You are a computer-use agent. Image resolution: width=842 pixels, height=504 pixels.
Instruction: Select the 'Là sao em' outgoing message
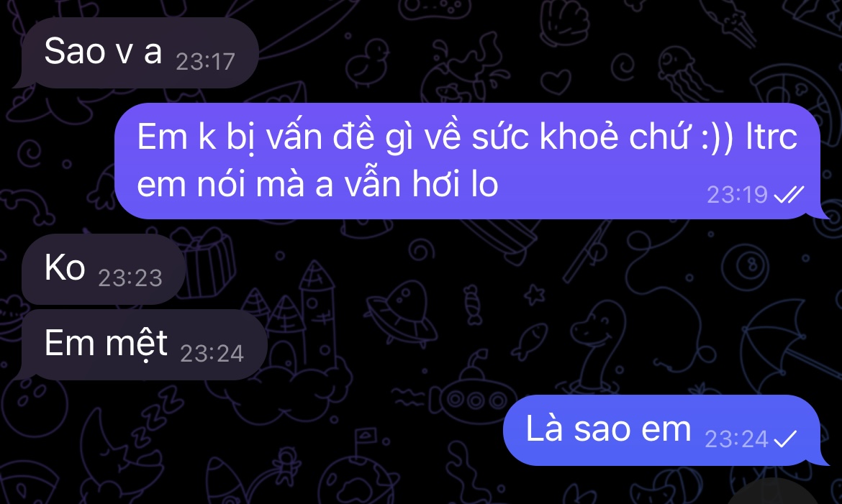point(666,430)
